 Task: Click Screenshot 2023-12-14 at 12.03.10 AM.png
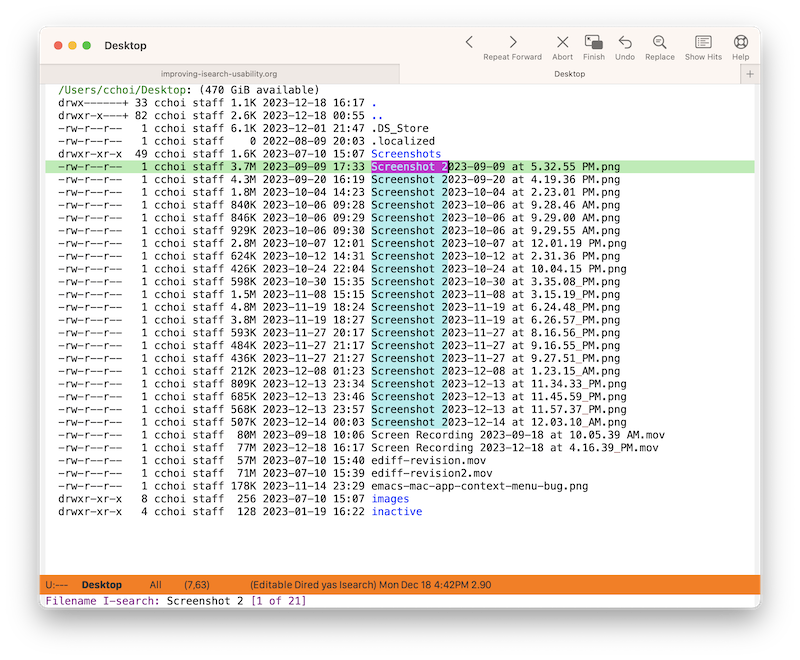point(498,422)
